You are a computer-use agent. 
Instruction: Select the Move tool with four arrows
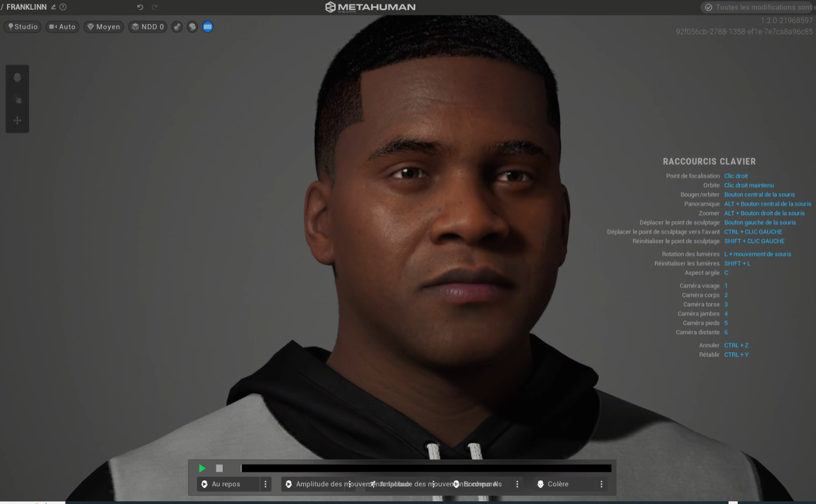coord(17,121)
